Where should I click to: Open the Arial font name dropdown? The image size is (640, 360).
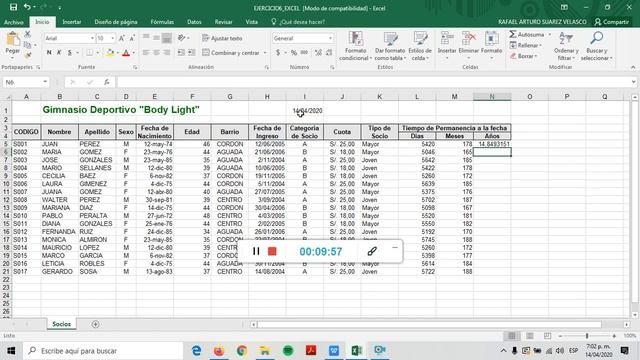coord(92,38)
